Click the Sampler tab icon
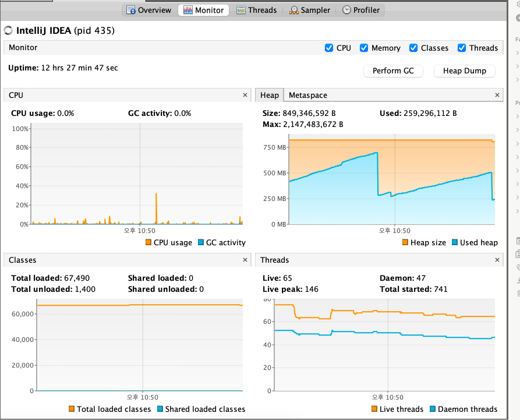Image resolution: width=520 pixels, height=420 pixels. (294, 10)
